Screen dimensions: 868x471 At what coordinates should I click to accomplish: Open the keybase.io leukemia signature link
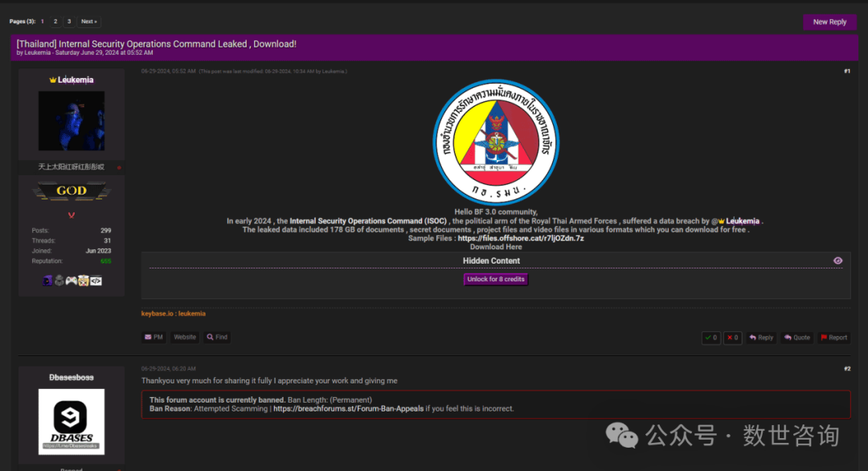[x=174, y=313]
